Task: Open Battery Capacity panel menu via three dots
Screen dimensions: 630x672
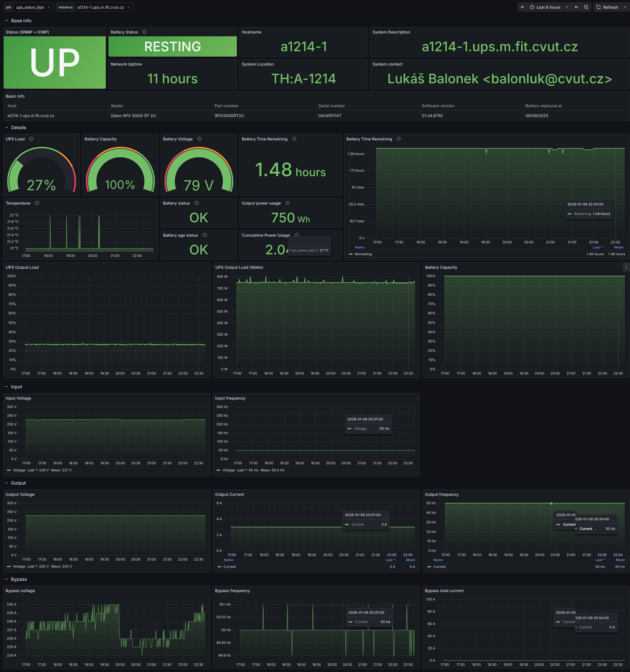Action: tap(627, 267)
